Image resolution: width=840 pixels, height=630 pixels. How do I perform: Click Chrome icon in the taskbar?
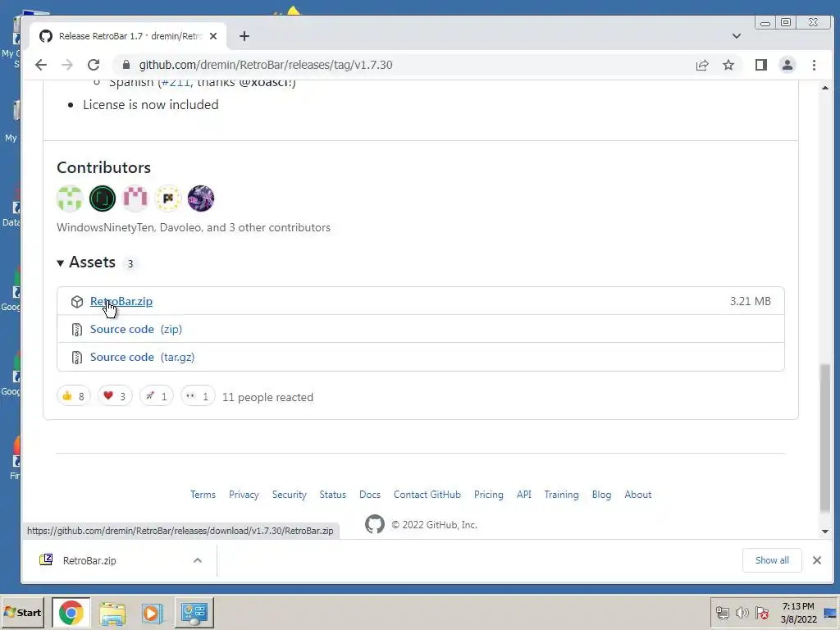coord(71,612)
